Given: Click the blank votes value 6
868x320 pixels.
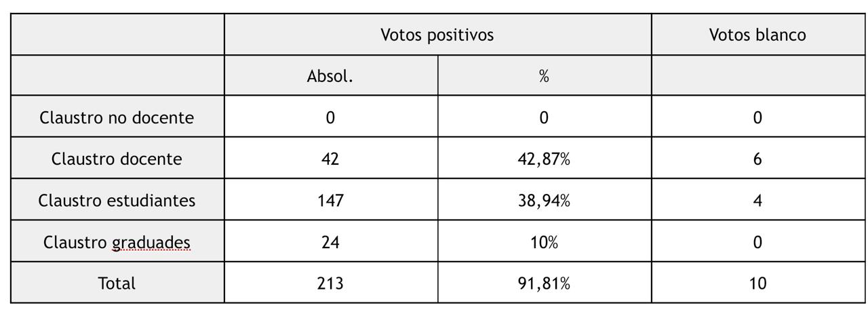Looking at the screenshot, I should coord(757,159).
